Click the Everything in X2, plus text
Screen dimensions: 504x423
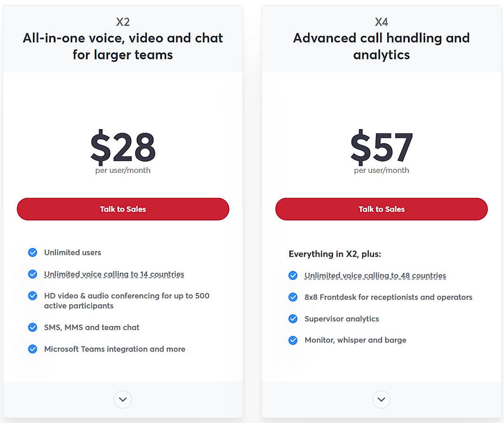click(335, 254)
